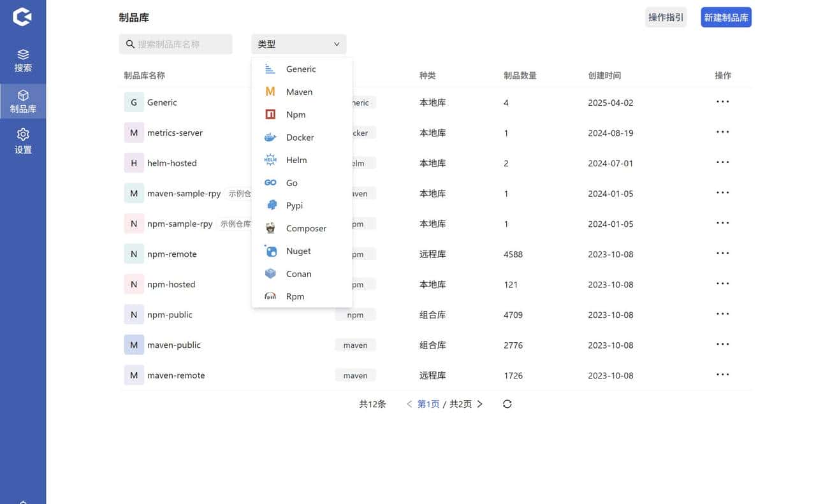Select the Npm type icon
Screen dimensions: 816x504
(x=271, y=114)
